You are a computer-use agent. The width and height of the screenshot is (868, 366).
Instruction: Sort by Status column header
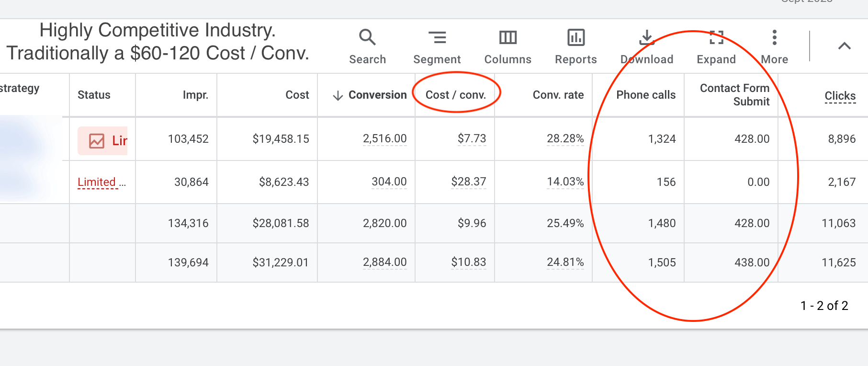[x=94, y=95]
